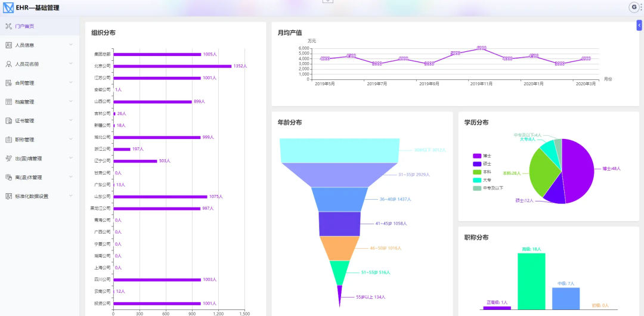Click the 标准化数据设置 sidebar icon

coord(8,196)
